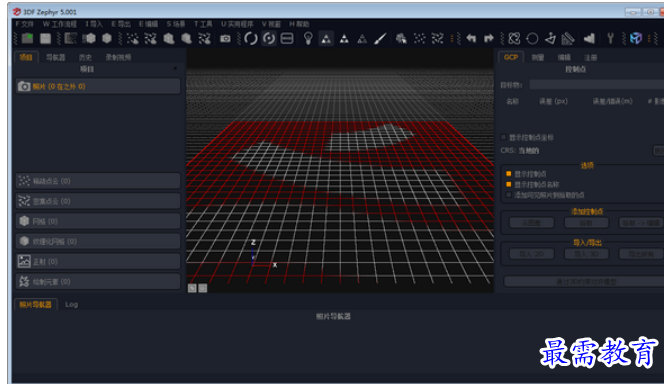Expand the 照片 (0 在之外 0) section
This screenshot has width=664, height=384.
(98, 86)
